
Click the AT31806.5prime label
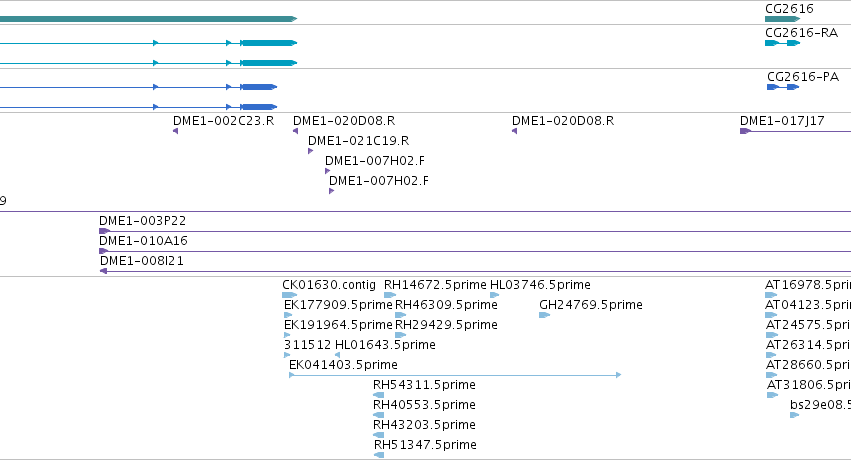(809, 385)
